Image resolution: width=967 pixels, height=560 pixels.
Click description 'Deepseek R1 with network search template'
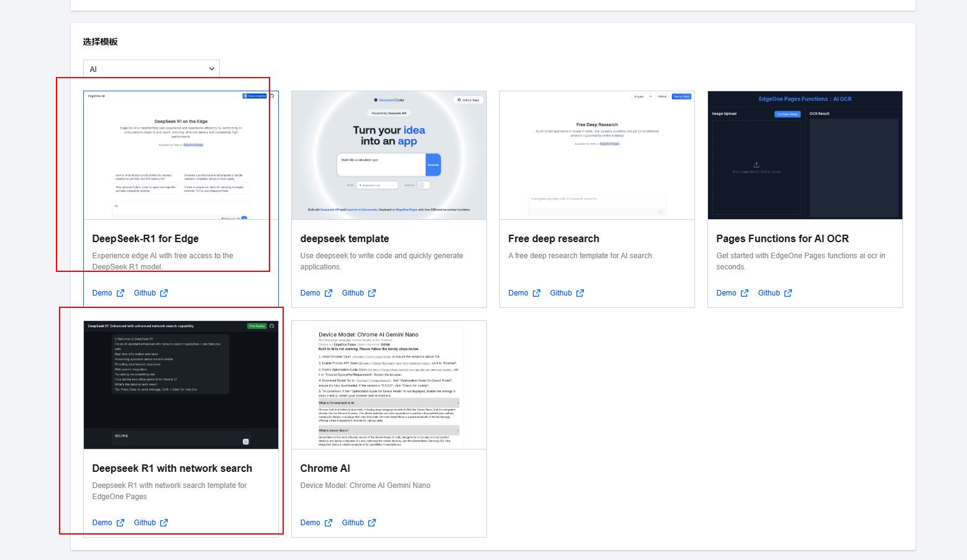coord(170,491)
